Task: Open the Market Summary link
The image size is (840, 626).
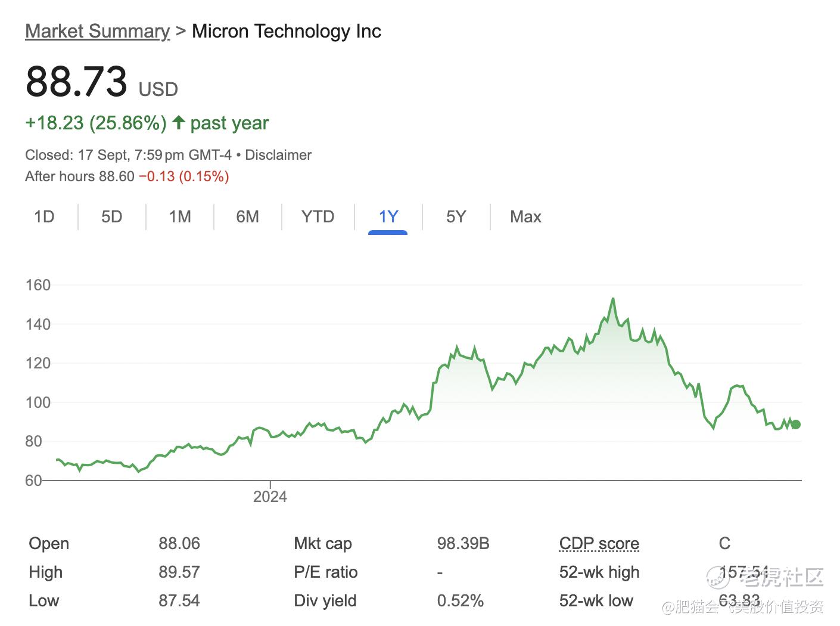Action: (97, 31)
